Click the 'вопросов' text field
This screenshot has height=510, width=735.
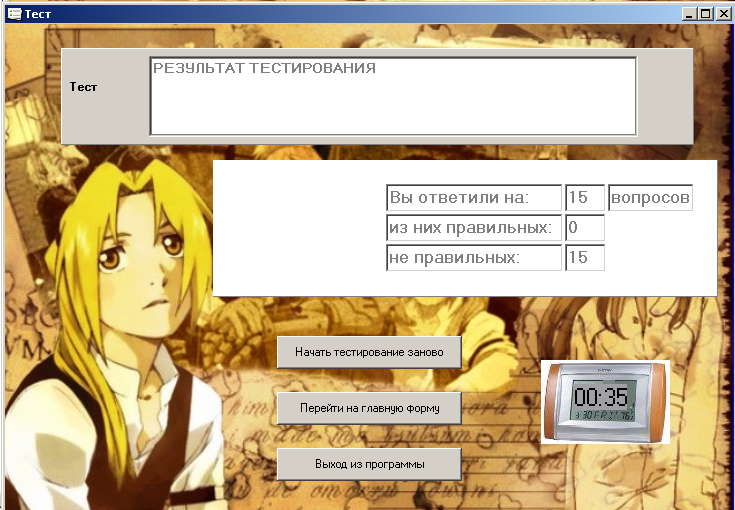point(650,197)
